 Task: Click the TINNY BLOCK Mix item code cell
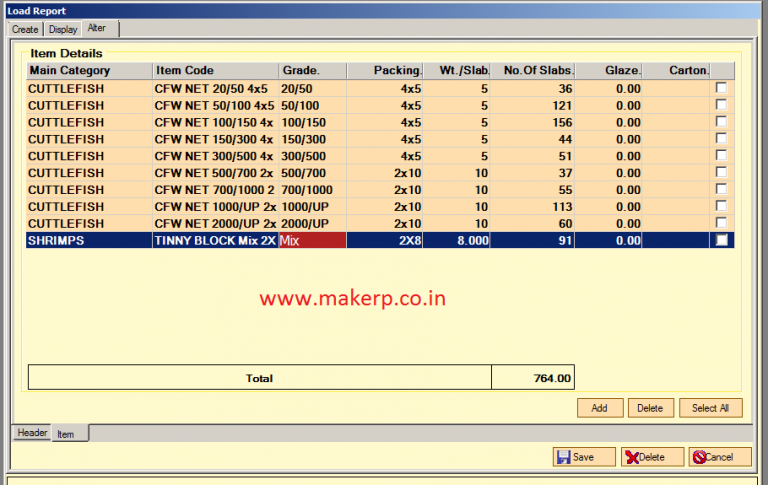tap(214, 241)
